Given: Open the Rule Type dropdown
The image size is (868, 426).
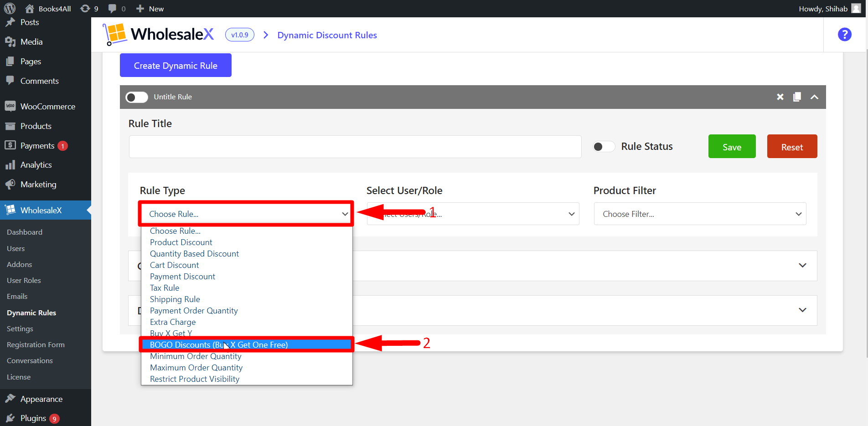Looking at the screenshot, I should click(x=246, y=214).
